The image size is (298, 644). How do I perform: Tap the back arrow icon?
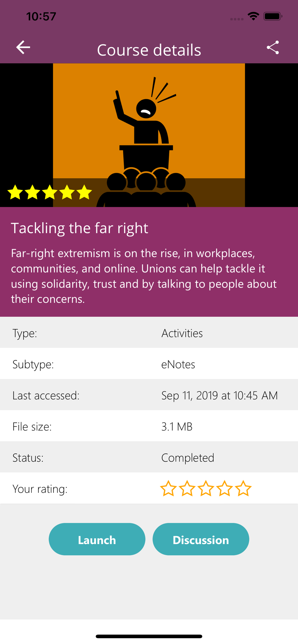[23, 48]
